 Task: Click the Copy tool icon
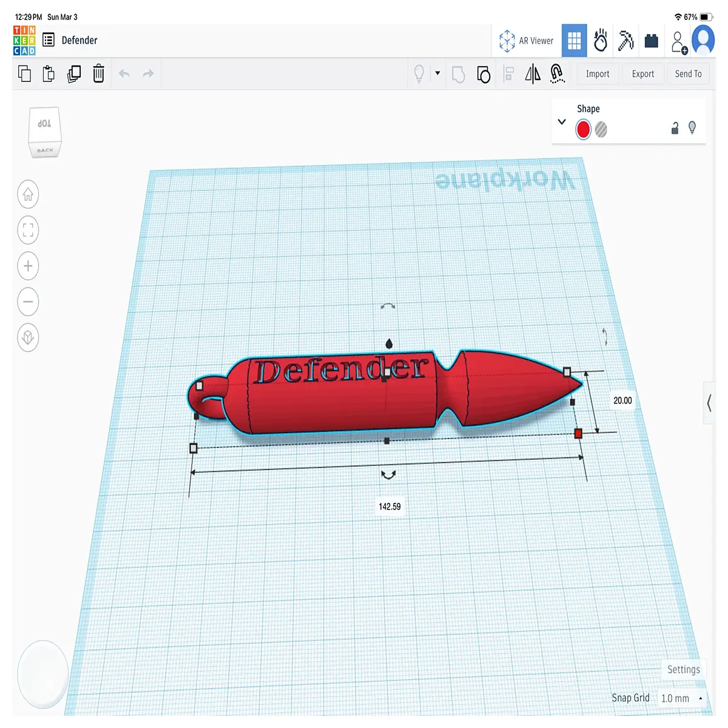(x=25, y=74)
